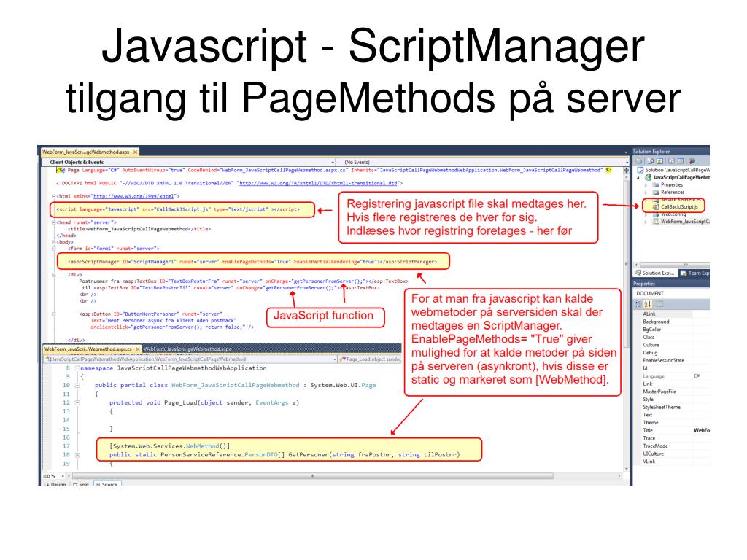
Task: Click the green Refresh icon in Solution Explorer
Action: tap(659, 161)
